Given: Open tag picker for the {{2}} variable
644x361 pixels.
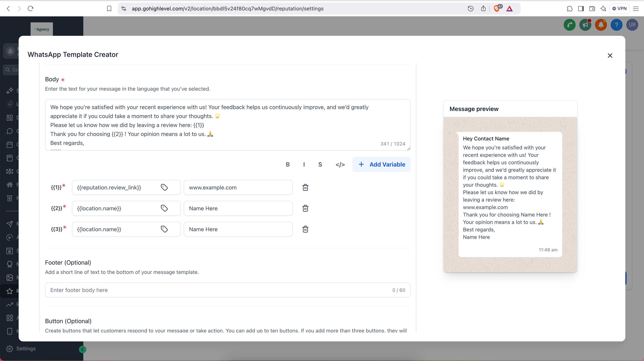Looking at the screenshot, I should (164, 208).
